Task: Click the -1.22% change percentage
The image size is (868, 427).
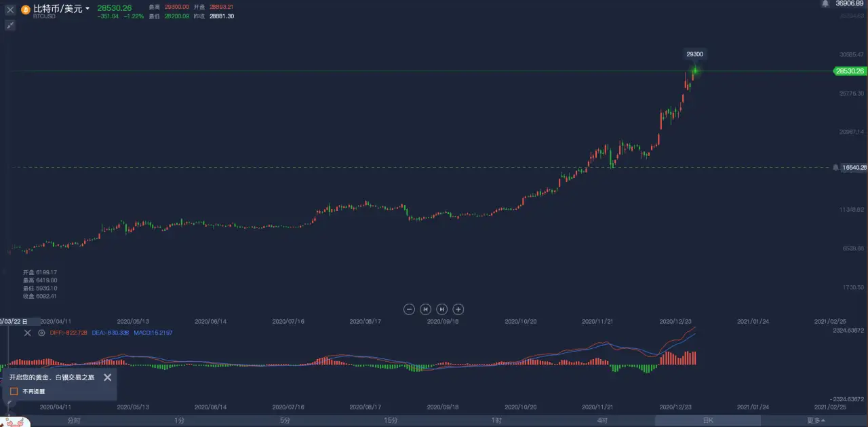Action: coord(134,16)
